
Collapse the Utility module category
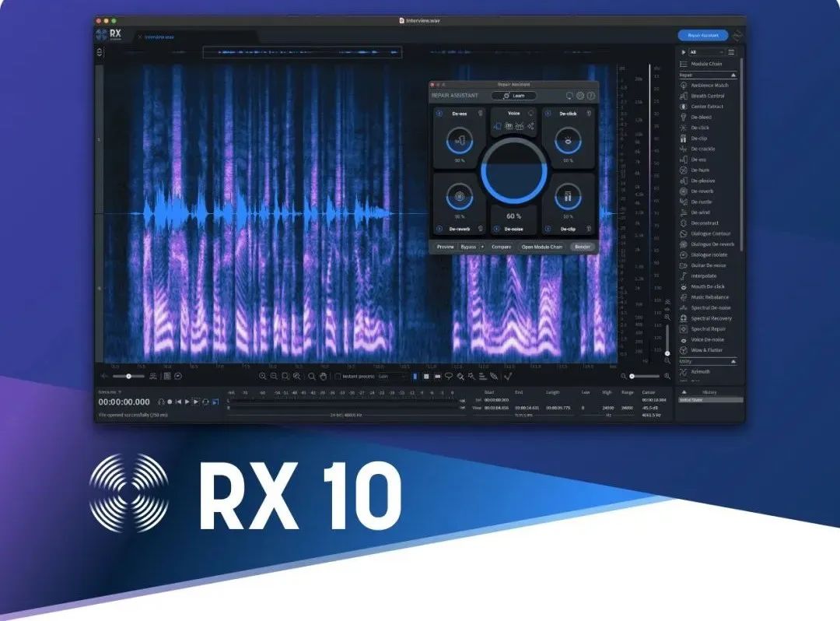point(733,362)
